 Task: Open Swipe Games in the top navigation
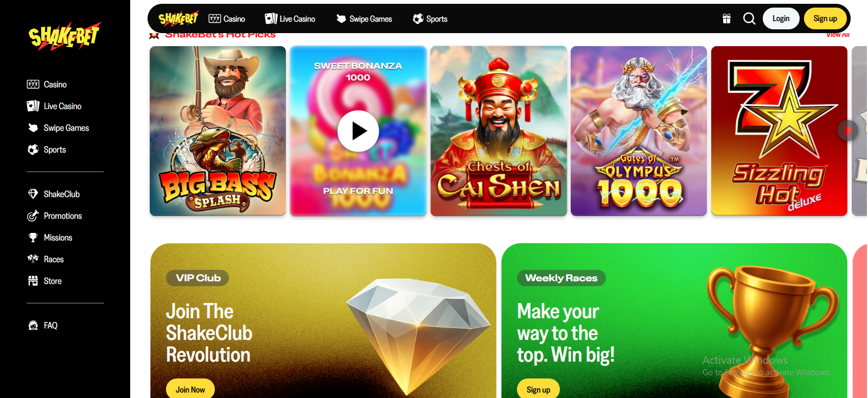tap(364, 19)
